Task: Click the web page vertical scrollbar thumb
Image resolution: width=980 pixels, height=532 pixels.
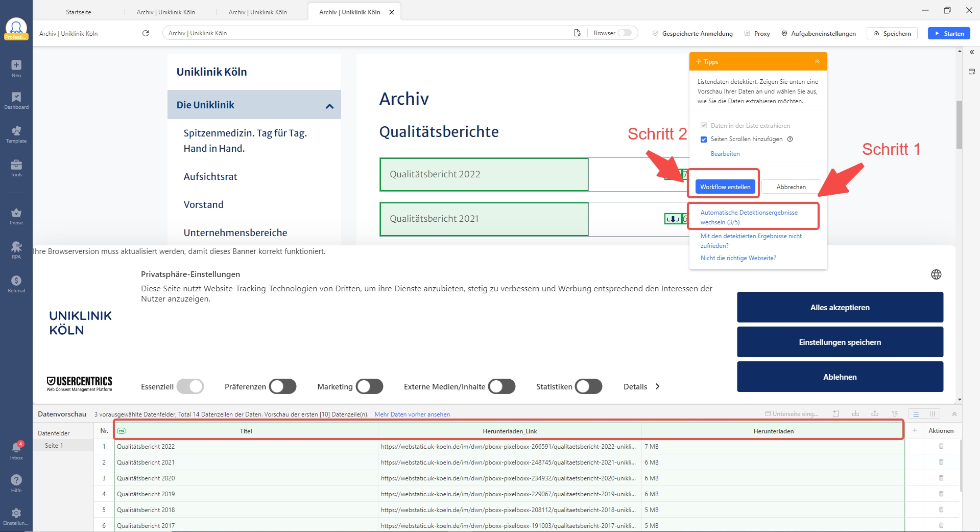Action: pyautogui.click(x=960, y=124)
